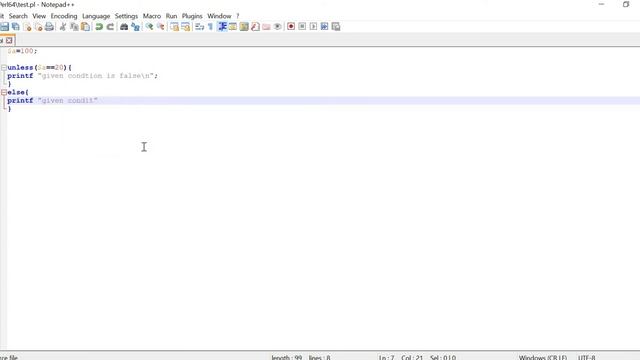Click the "given condtion is false" printf line
This screenshot has width=640, height=360.
pos(82,76)
